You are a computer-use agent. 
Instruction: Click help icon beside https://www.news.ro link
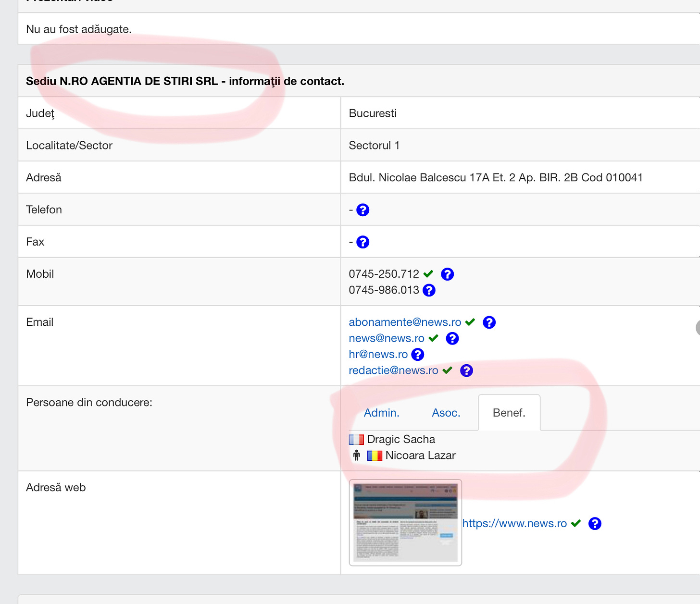595,524
